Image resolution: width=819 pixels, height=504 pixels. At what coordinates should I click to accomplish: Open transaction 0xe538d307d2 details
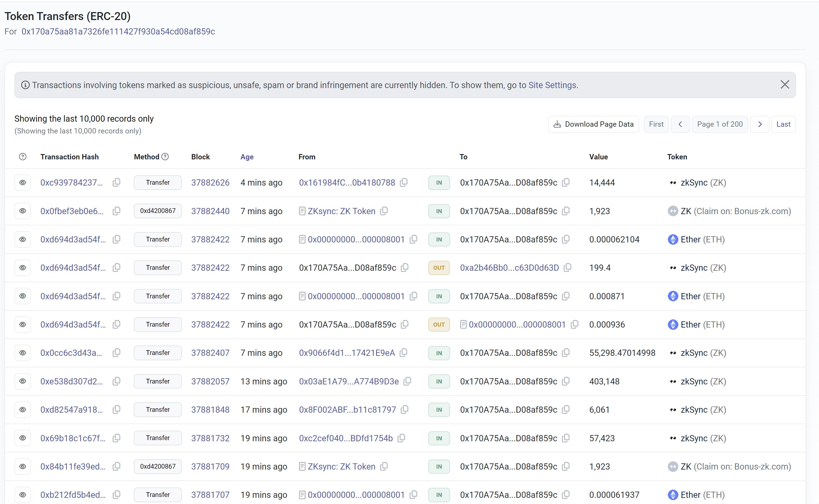coord(71,381)
